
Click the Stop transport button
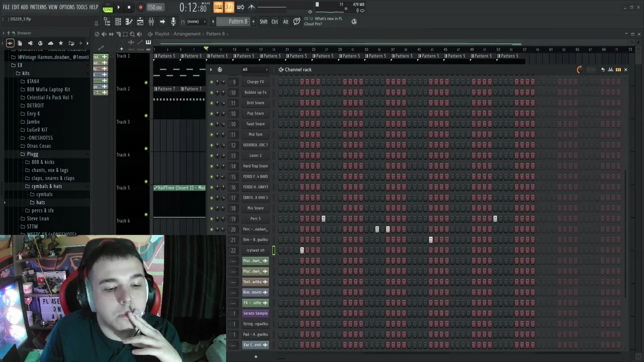click(129, 7)
